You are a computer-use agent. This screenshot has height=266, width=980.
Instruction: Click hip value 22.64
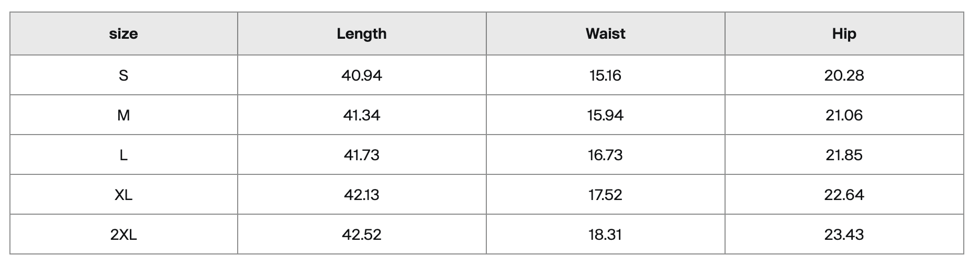844,195
